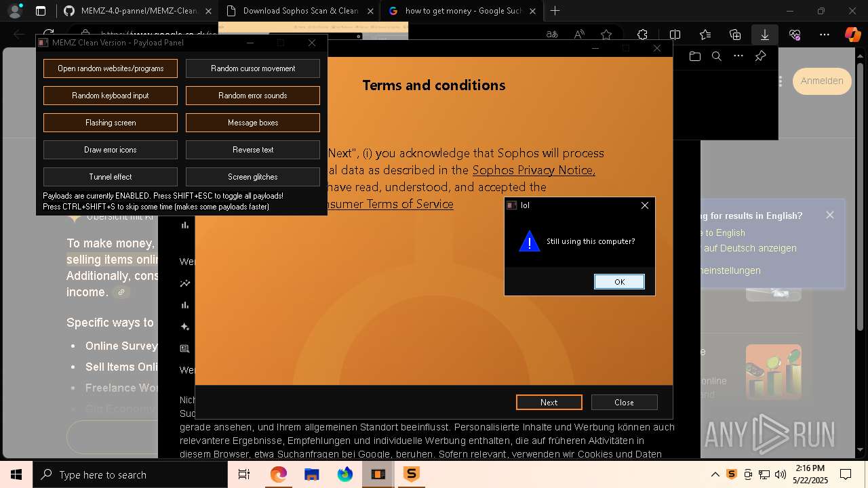
Task: Click Close in Sophos installer
Action: coord(624,402)
